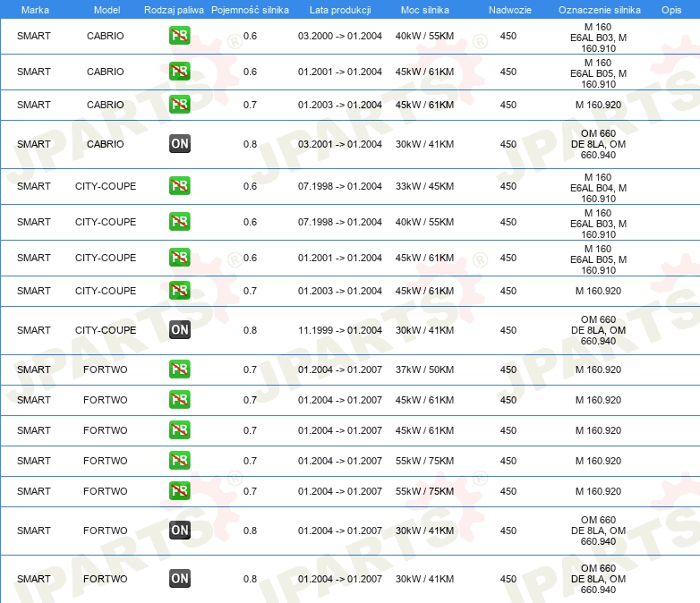Click 450 body in the CITY-COUPE 11.1999 row
The image size is (700, 603).
508,330
